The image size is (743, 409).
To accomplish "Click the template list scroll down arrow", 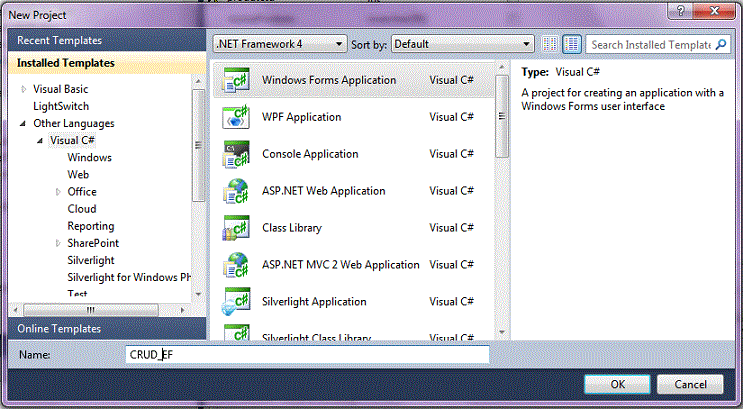I will 502,332.
